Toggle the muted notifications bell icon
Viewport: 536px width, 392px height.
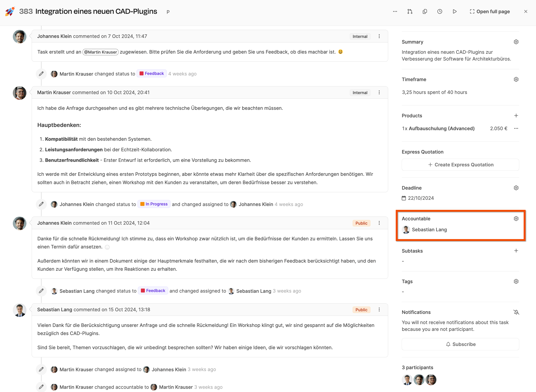(516, 312)
